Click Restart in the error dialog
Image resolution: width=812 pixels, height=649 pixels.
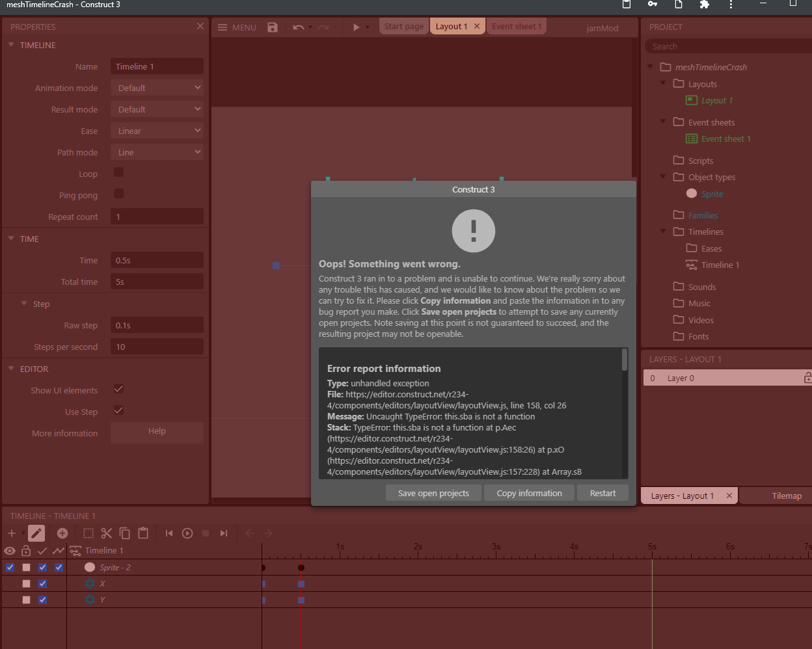click(x=602, y=493)
